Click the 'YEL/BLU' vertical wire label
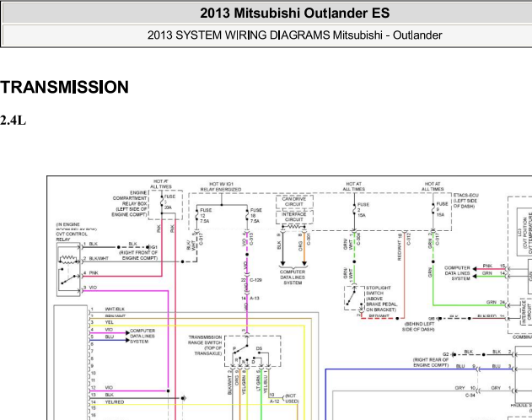Screen dimensions: 532x420 (266, 384)
